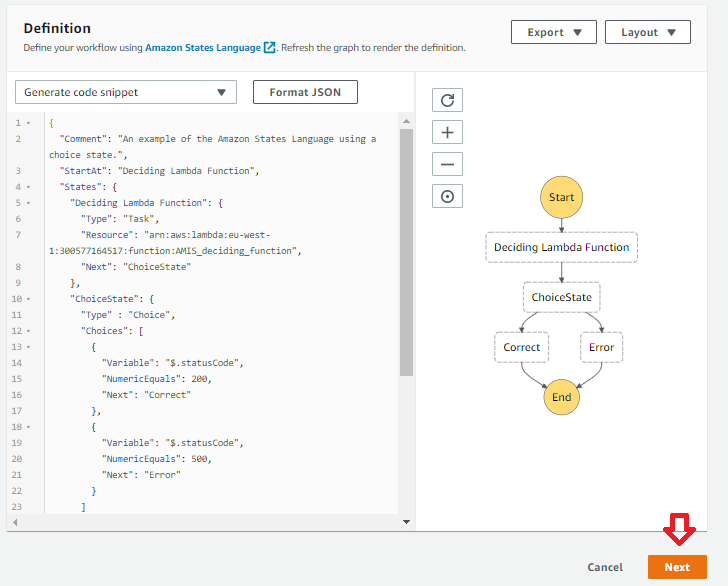728x586 pixels.
Task: Select the ChoiceState node
Action: coord(561,297)
